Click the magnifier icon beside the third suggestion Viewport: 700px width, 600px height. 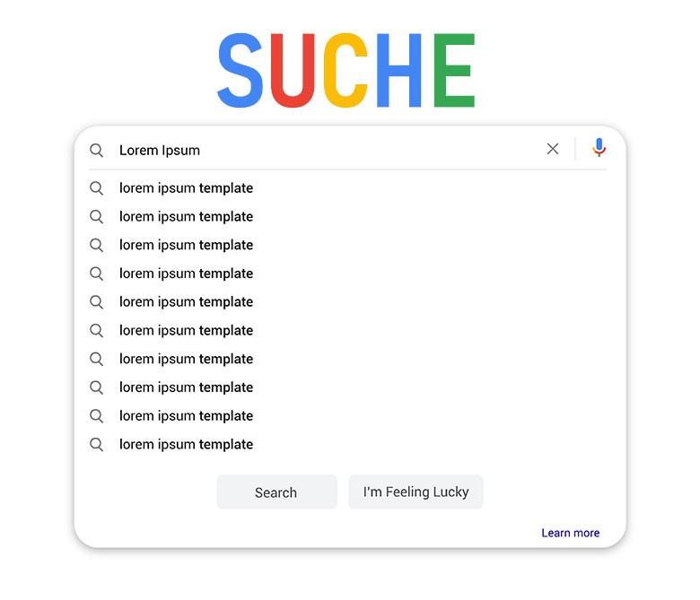[96, 245]
